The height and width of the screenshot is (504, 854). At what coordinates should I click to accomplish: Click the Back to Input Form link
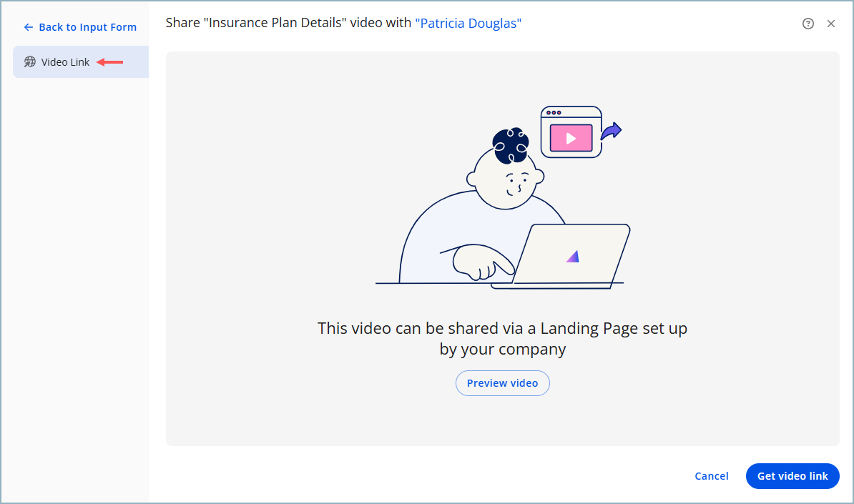(87, 27)
